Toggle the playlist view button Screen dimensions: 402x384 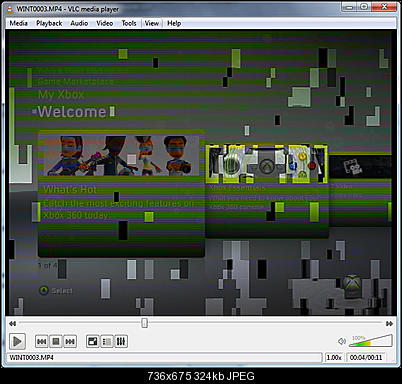(107, 341)
